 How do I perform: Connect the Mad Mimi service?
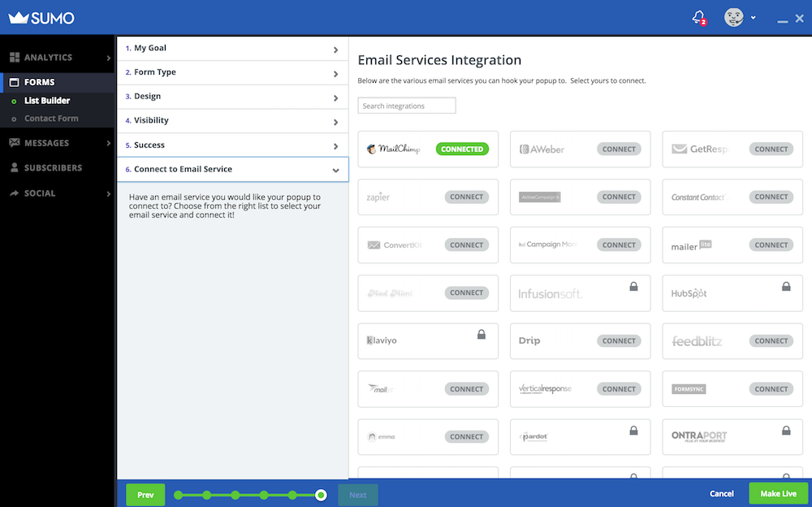pos(467,292)
